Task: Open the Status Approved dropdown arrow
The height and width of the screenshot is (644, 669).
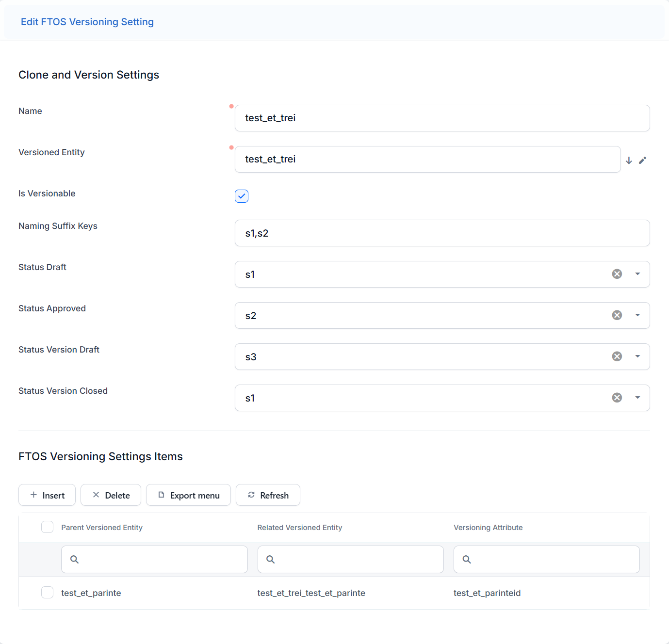Action: coord(637,315)
